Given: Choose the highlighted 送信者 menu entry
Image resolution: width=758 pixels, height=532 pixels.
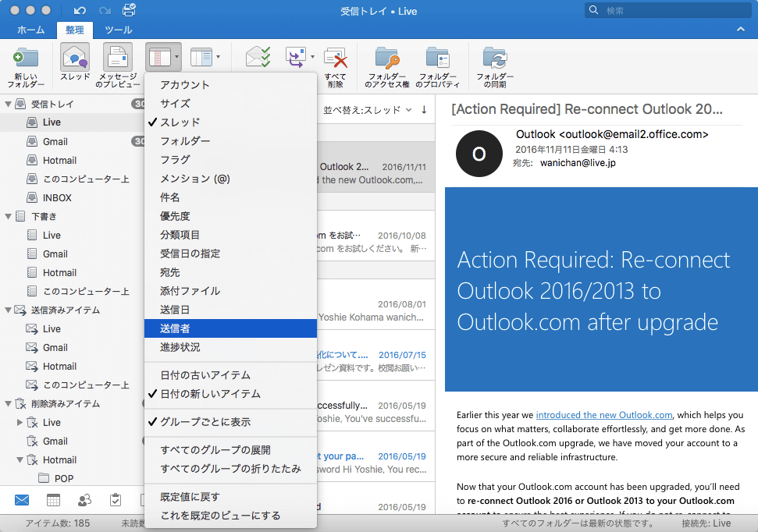Looking at the screenshot, I should (x=230, y=328).
